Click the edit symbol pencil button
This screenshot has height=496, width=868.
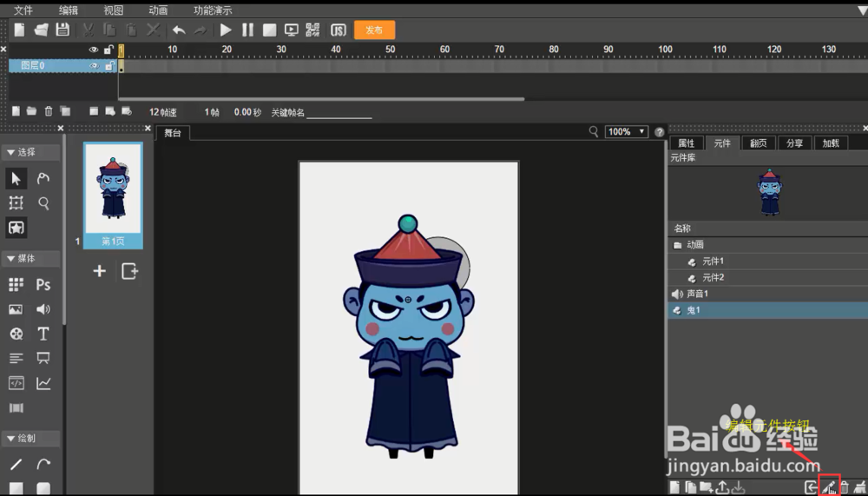[x=829, y=487]
